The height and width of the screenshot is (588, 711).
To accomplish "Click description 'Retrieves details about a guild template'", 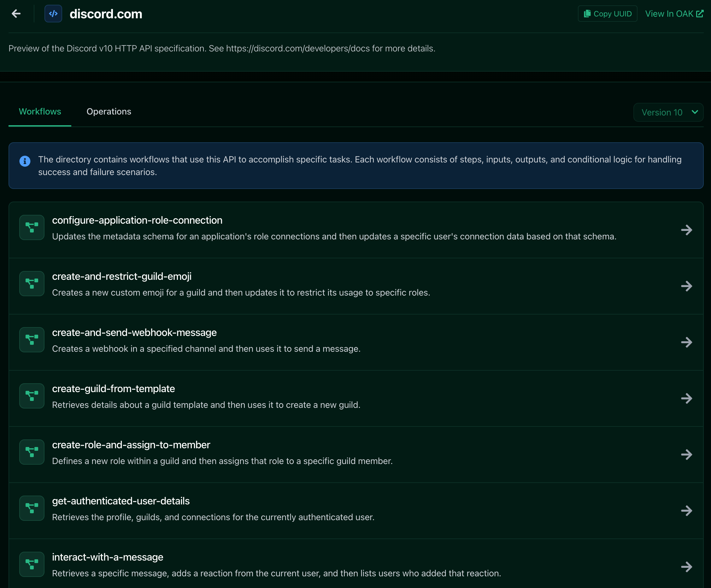I will (x=206, y=405).
